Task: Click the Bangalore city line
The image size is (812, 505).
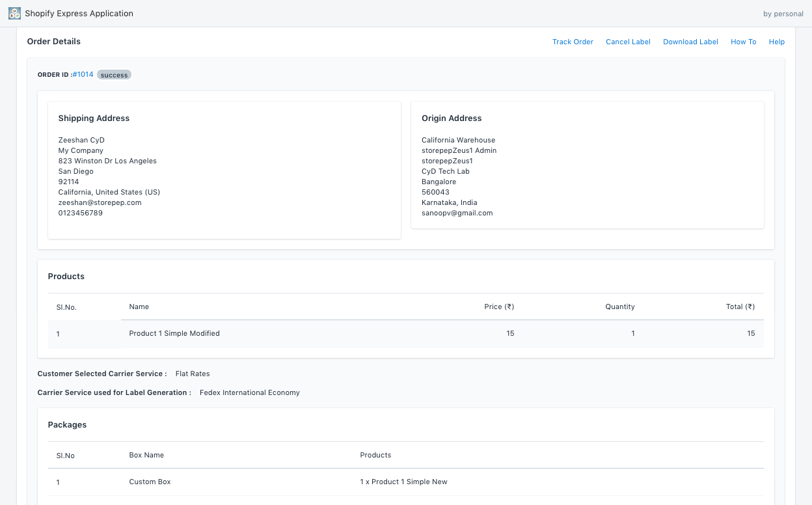Action: pyautogui.click(x=439, y=182)
